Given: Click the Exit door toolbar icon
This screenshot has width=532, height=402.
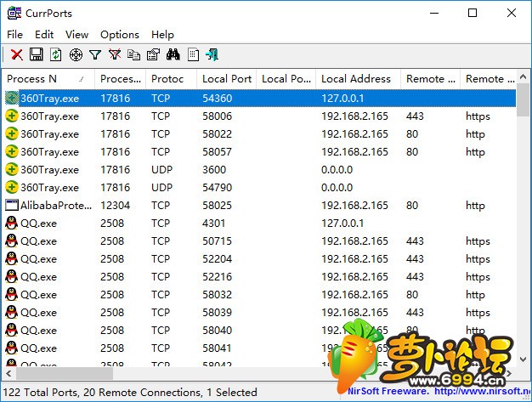Looking at the screenshot, I should tap(212, 54).
